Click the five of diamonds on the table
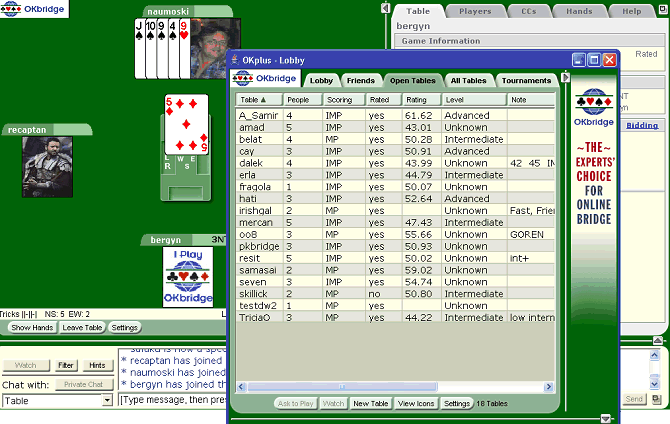Image resolution: width=670 pixels, height=424 pixels. coord(186,124)
